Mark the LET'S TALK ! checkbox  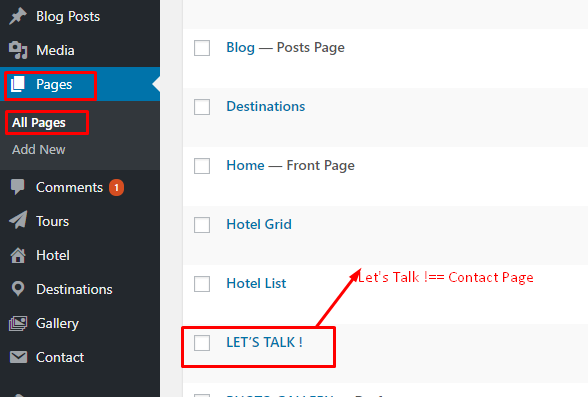202,343
